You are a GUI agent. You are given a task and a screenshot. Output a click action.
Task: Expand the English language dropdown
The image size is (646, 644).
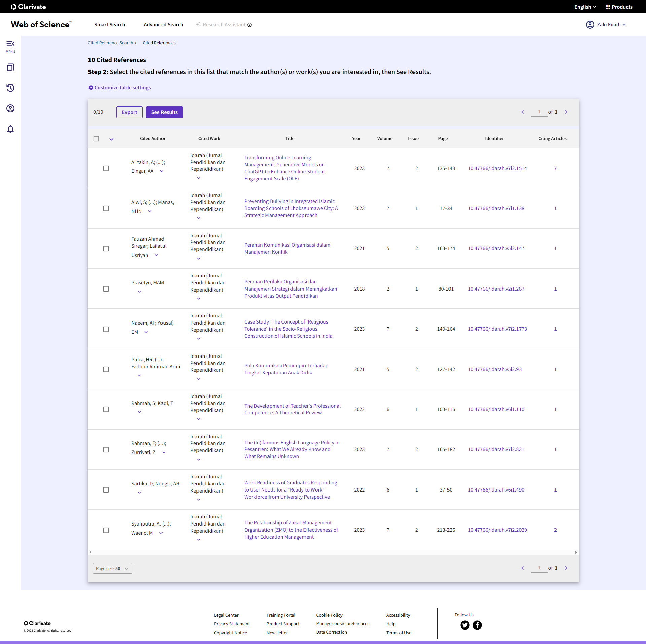click(x=585, y=7)
